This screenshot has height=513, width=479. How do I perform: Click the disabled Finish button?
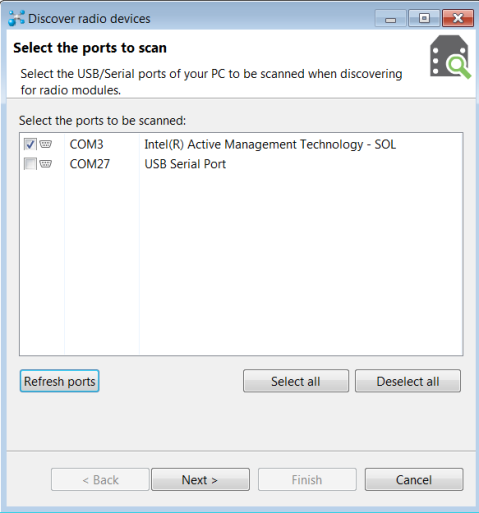307,480
